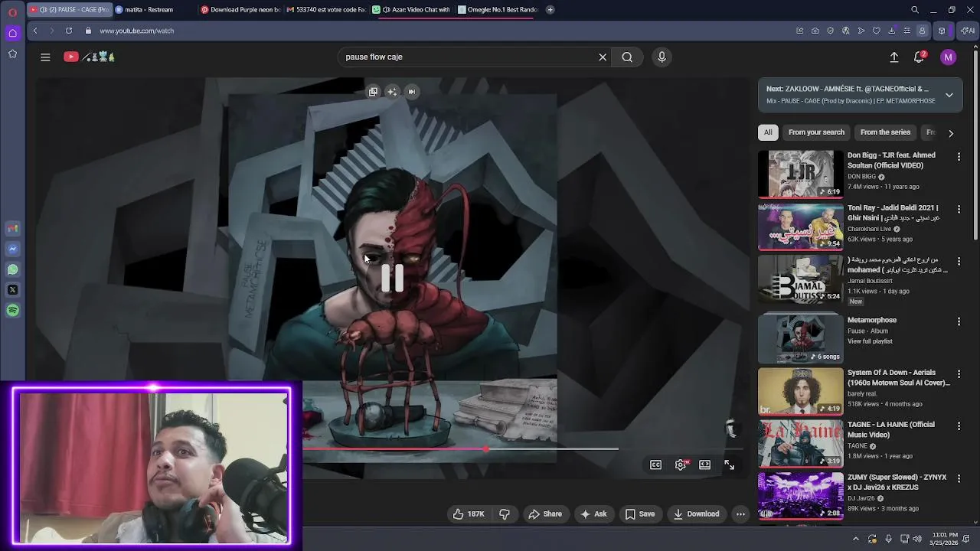Switch to the Azar Video Chat tab
980x551 pixels.
pyautogui.click(x=413, y=10)
